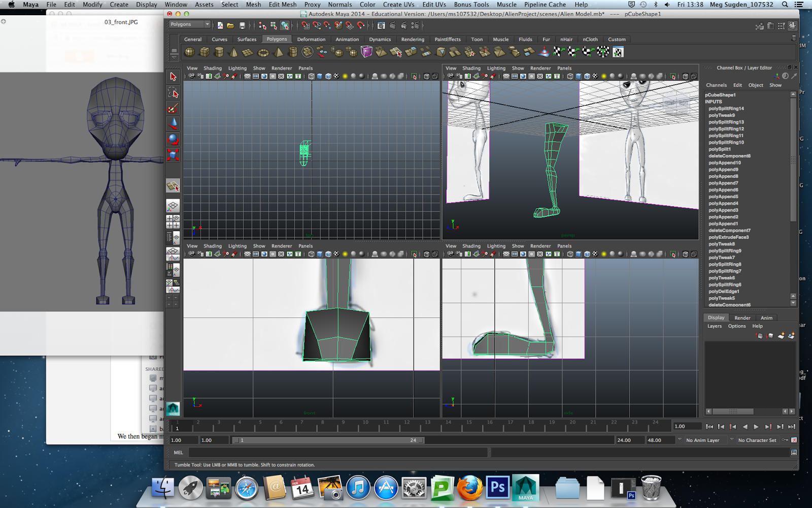812x508 pixels.
Task: Click the polygon torus shelf icon
Action: point(263,51)
